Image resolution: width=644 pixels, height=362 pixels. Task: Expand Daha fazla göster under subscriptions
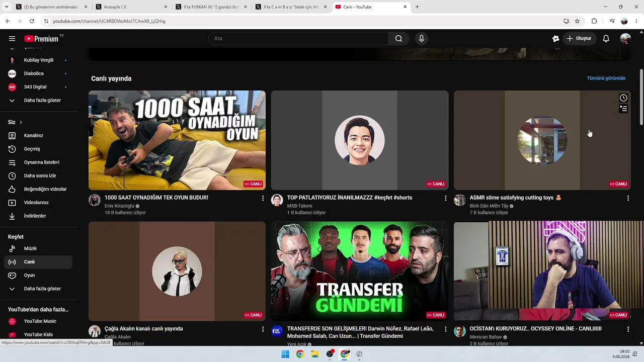click(x=38, y=100)
